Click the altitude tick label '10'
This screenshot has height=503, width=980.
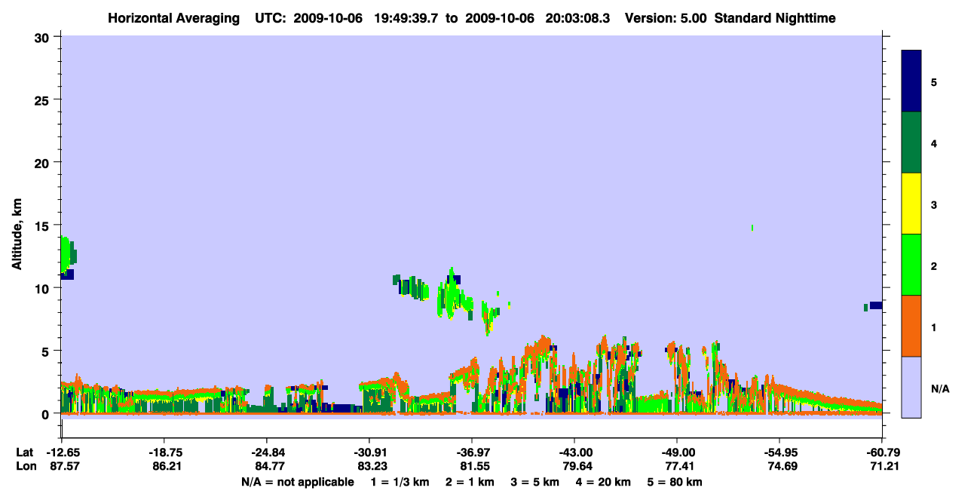point(44,288)
